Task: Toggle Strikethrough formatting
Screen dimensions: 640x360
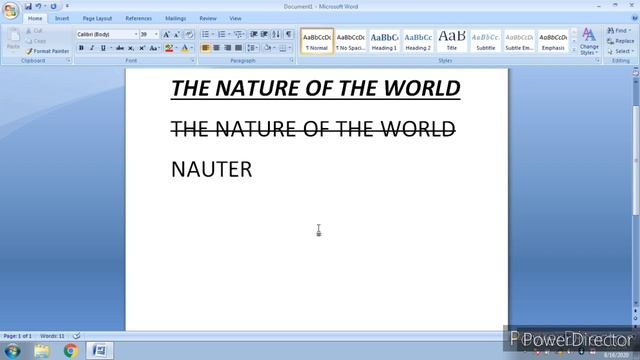Action: click(x=120, y=48)
